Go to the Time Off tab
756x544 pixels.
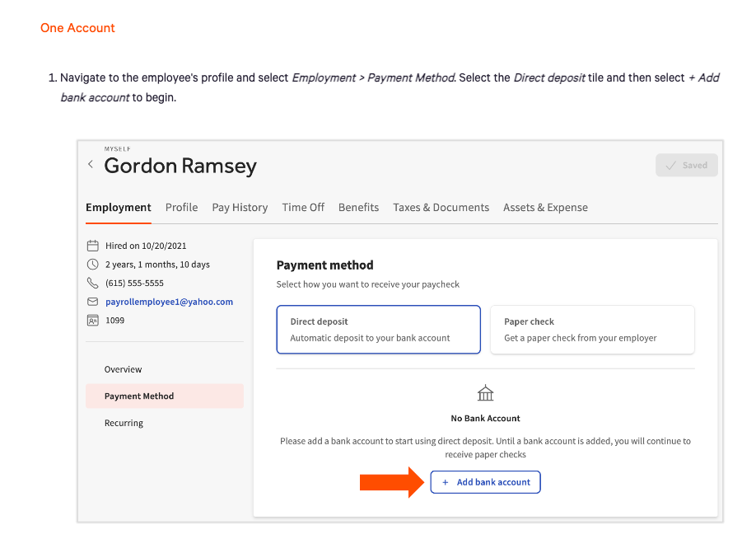(303, 208)
